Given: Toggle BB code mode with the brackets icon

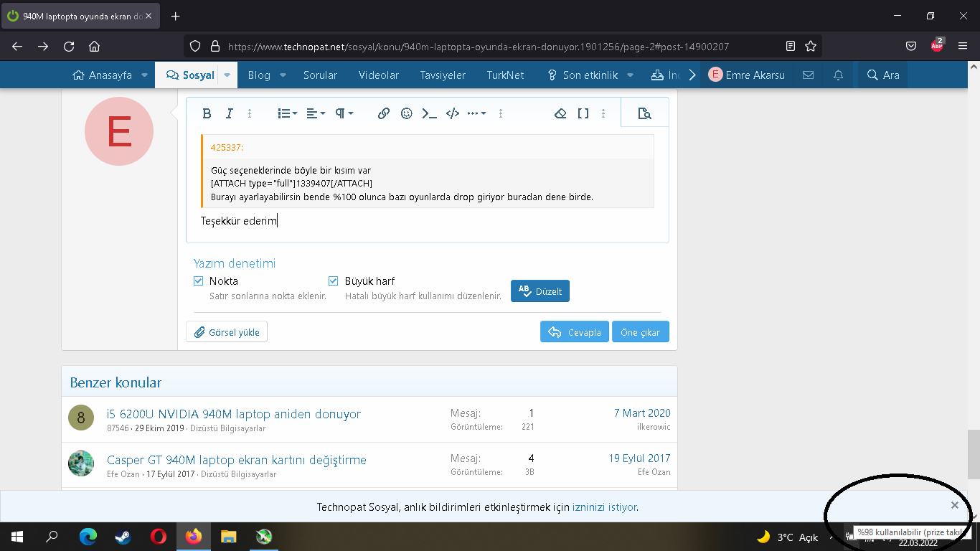Looking at the screenshot, I should [x=583, y=113].
